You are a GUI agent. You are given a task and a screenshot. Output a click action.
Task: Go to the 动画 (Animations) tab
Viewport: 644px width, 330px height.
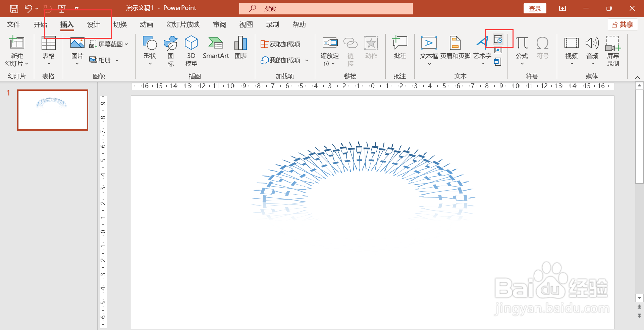146,24
